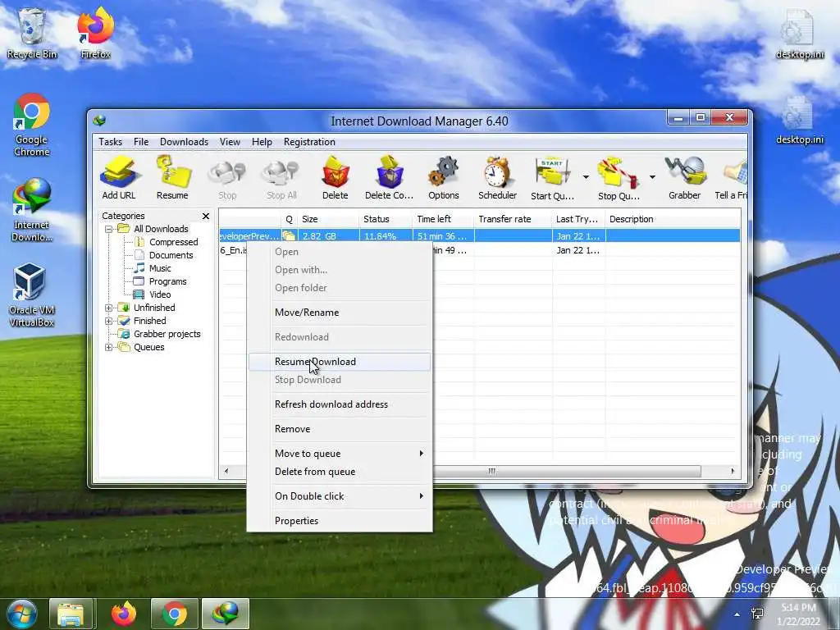Click the 11.84% status cell
The width and height of the screenshot is (840, 630).
pos(386,236)
